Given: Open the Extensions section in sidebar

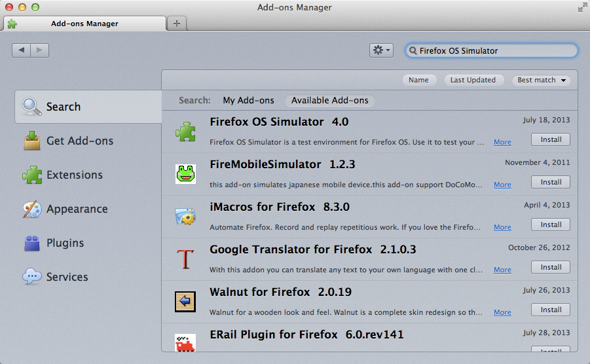Looking at the screenshot, I should [74, 175].
